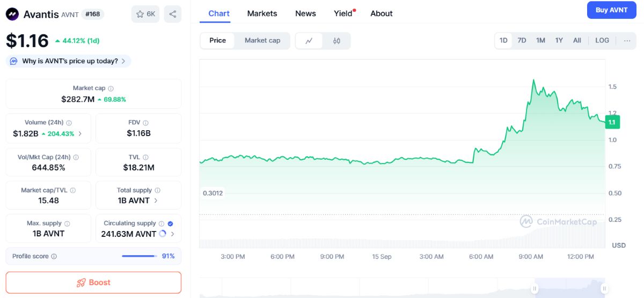
Task: Click the 44.12% (1d) price change
Action: [x=77, y=40]
